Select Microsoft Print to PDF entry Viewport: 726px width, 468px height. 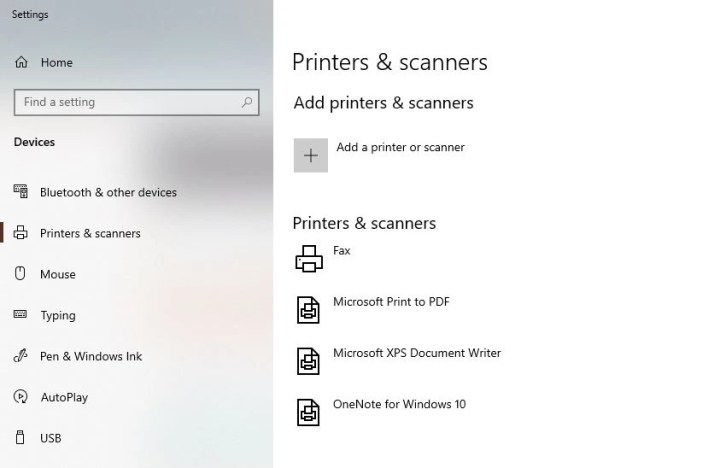point(391,302)
